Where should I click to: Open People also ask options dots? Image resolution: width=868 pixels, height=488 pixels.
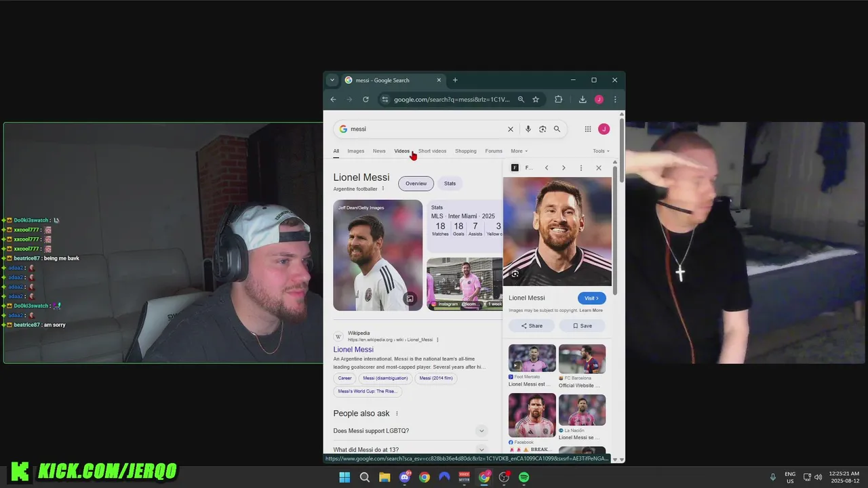(x=397, y=413)
